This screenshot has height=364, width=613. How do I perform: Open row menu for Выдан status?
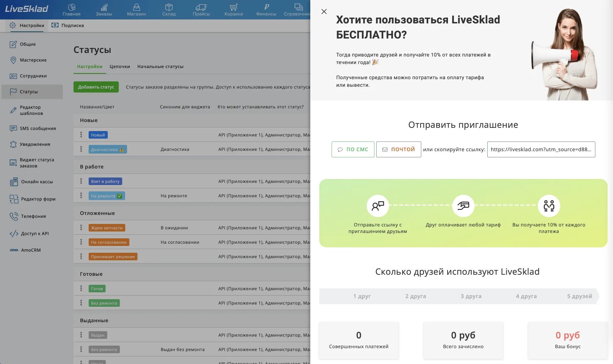81,335
